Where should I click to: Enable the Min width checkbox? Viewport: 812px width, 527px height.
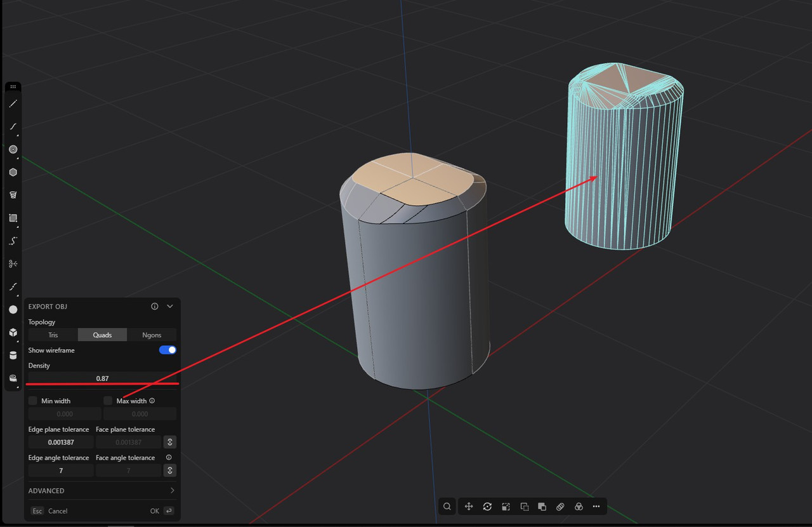(33, 401)
